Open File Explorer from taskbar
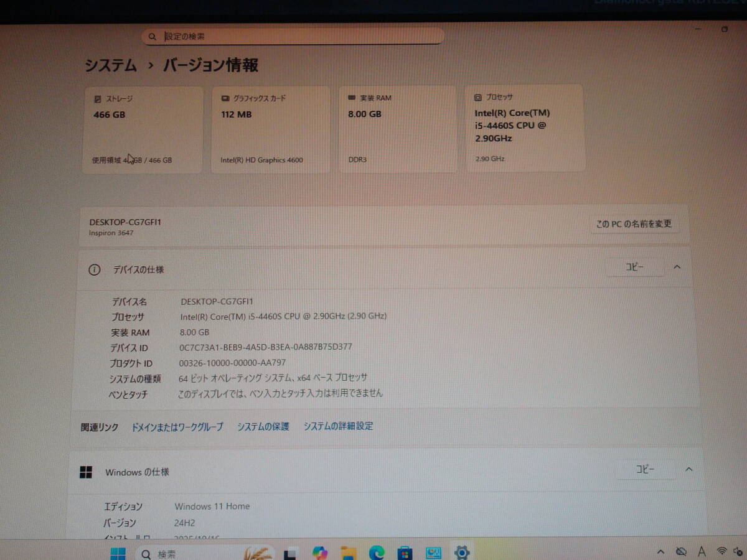This screenshot has width=747, height=560. click(x=348, y=553)
